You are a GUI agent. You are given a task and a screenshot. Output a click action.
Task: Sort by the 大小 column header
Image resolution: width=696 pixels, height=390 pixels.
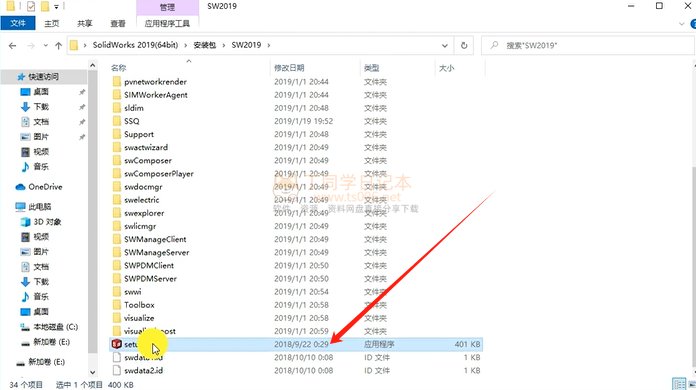447,68
